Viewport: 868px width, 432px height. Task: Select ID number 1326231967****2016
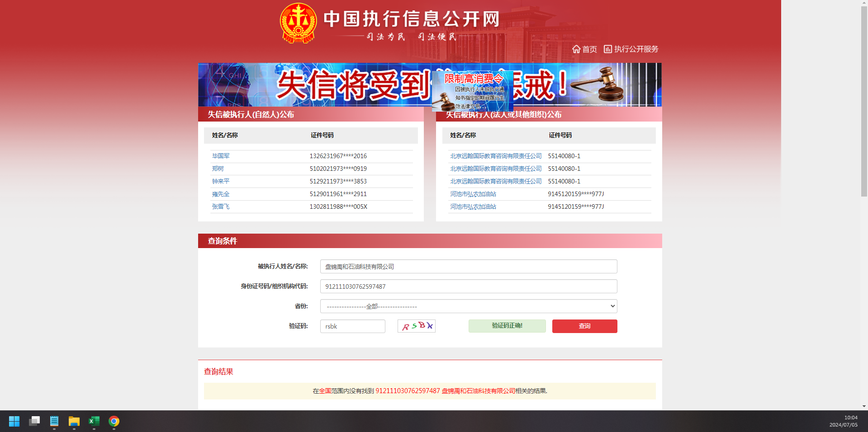click(338, 156)
